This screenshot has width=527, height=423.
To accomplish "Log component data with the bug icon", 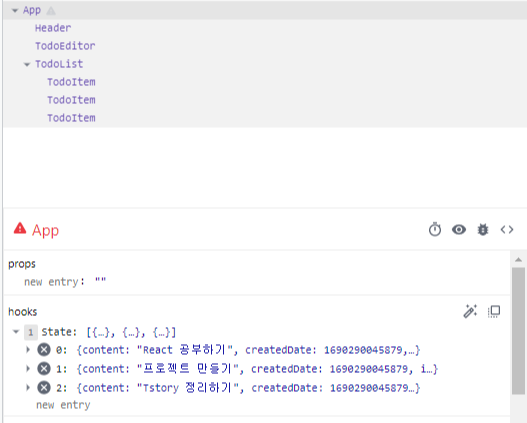I will (483, 229).
